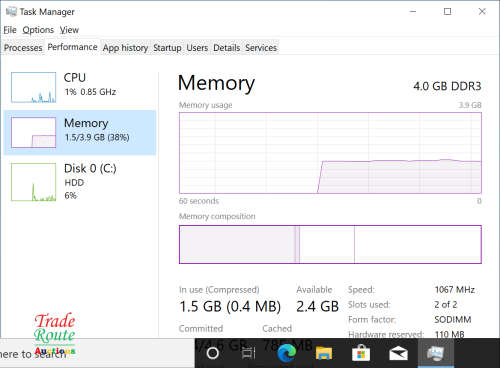500x368 pixels.
Task: Open Microsoft Store bag icon in taskbar
Action: 361,353
